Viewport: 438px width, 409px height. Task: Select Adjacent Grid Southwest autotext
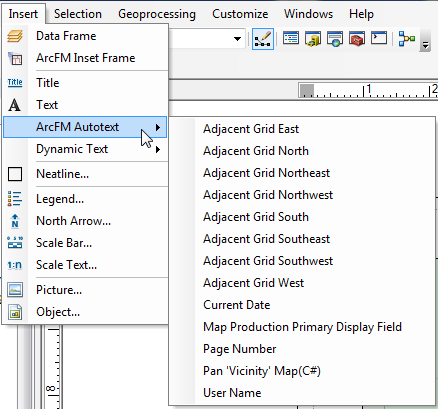click(302, 261)
